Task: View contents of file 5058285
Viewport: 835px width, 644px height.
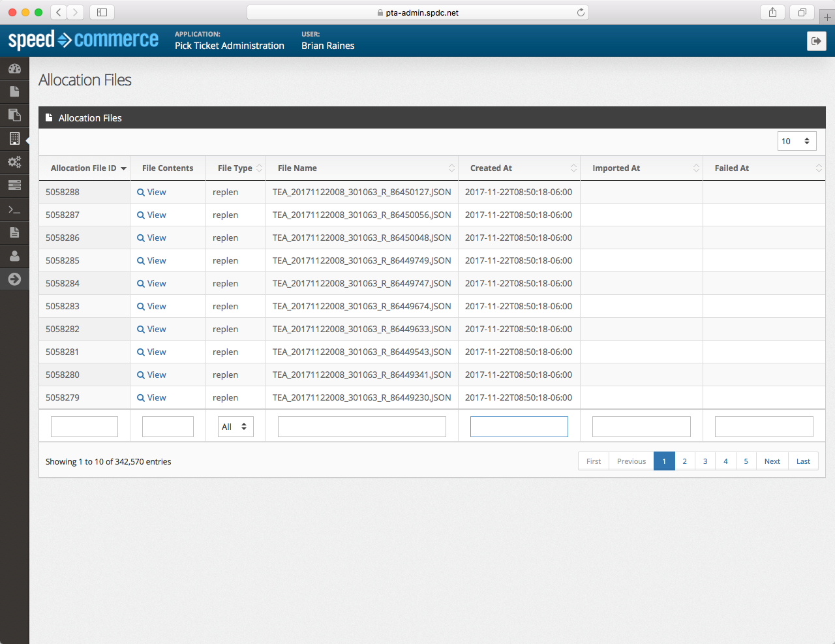Action: click(x=151, y=260)
